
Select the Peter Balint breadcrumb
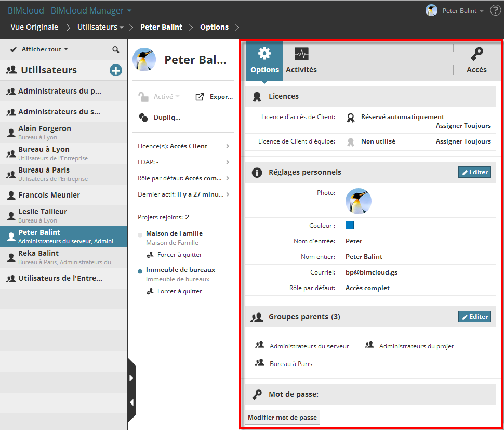tap(162, 27)
